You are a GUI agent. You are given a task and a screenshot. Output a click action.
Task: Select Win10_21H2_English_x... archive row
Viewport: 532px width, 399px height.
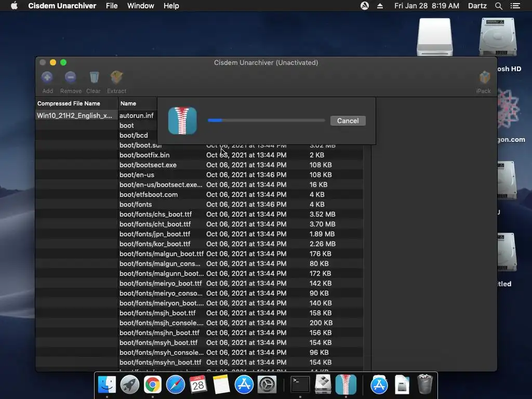[76, 115]
